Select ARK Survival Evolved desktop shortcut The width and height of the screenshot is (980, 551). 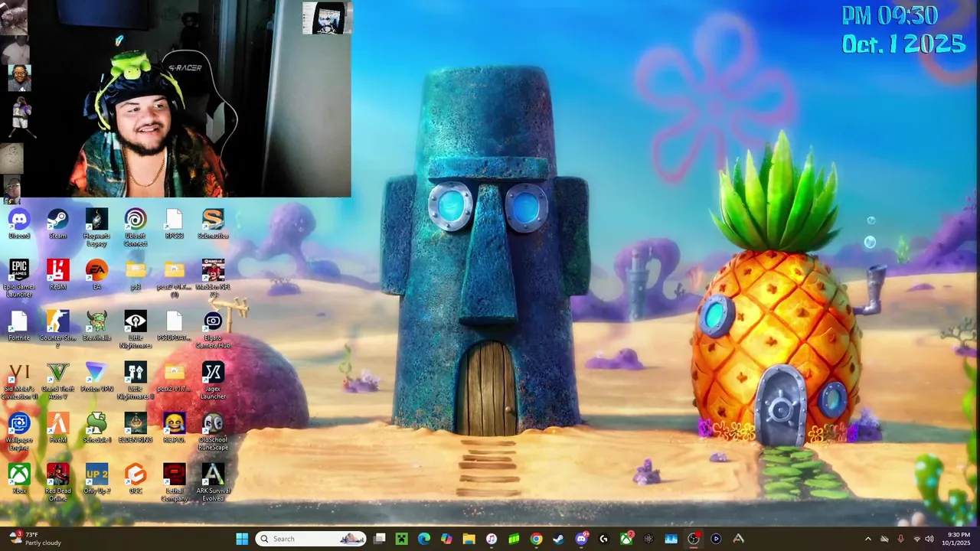[213, 483]
